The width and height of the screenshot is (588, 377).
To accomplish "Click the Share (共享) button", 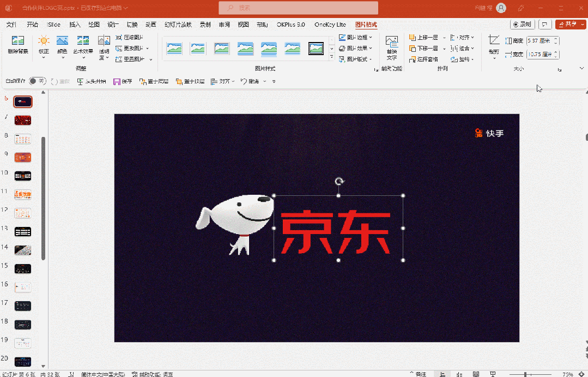I will (x=568, y=25).
